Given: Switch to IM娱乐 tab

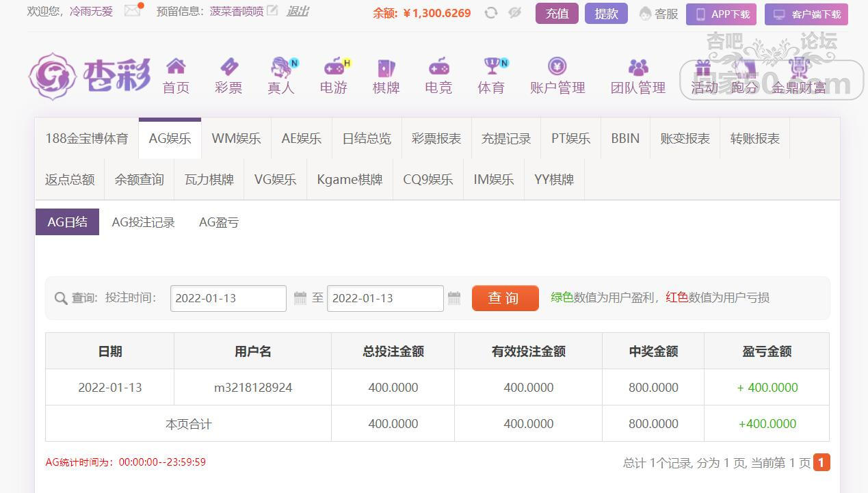Looking at the screenshot, I should [x=493, y=179].
